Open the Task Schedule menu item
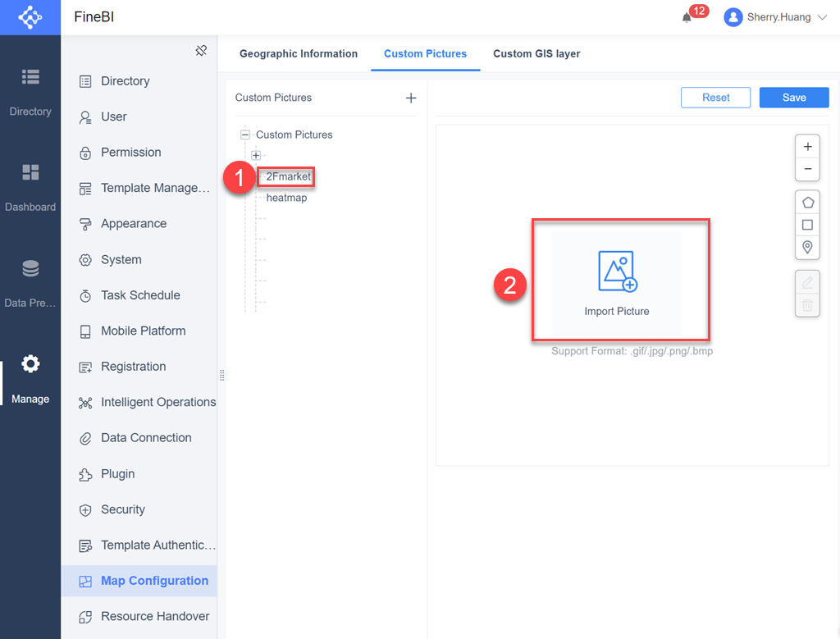840x639 pixels. pos(139,295)
